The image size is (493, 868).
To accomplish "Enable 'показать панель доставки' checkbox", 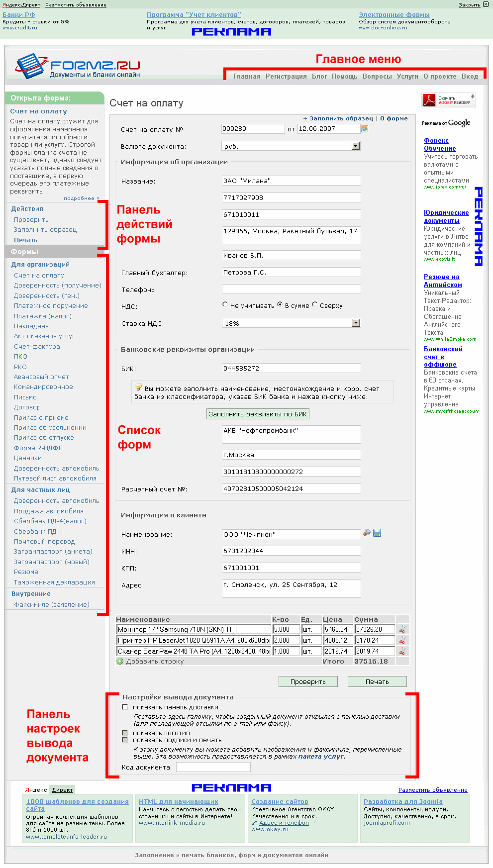I will coord(125,707).
